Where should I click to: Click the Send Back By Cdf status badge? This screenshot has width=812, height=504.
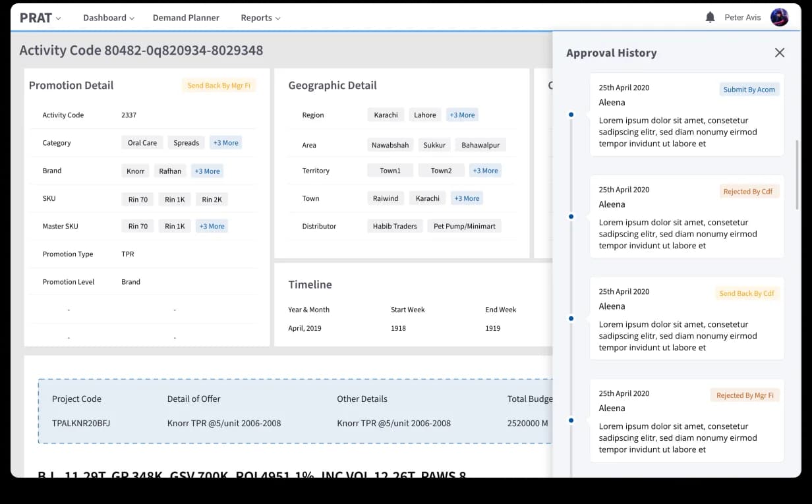[x=747, y=294]
